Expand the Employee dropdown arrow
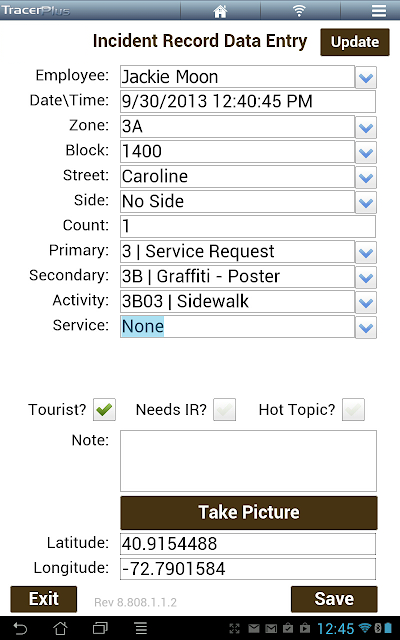 coord(366,78)
